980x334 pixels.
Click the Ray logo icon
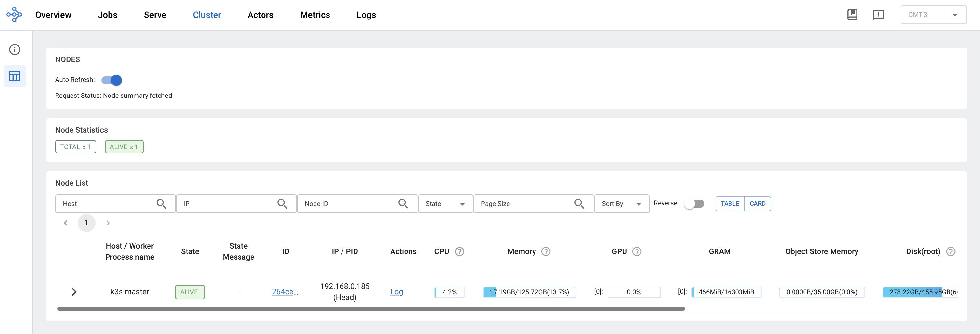14,14
